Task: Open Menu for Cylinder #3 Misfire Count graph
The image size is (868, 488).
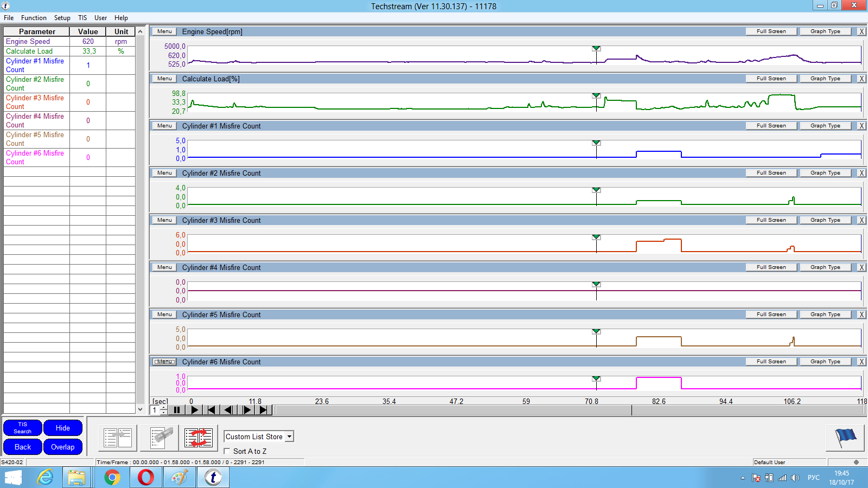Action: pyautogui.click(x=164, y=220)
